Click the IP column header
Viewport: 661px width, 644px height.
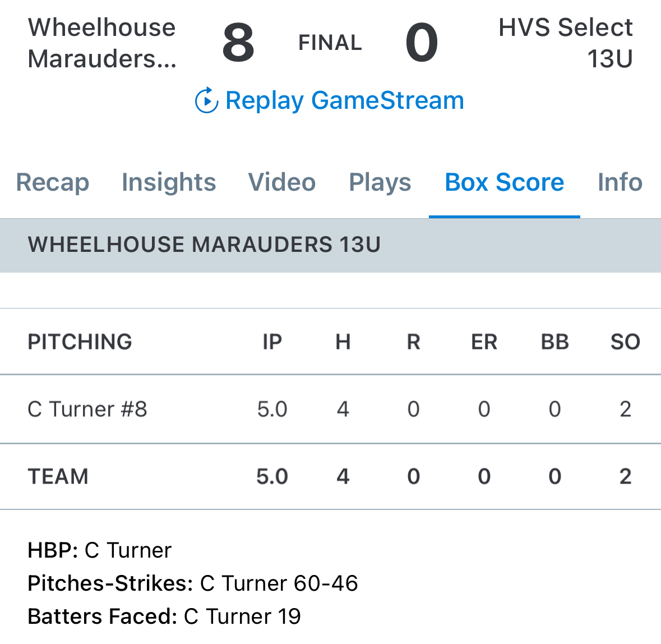(x=272, y=342)
